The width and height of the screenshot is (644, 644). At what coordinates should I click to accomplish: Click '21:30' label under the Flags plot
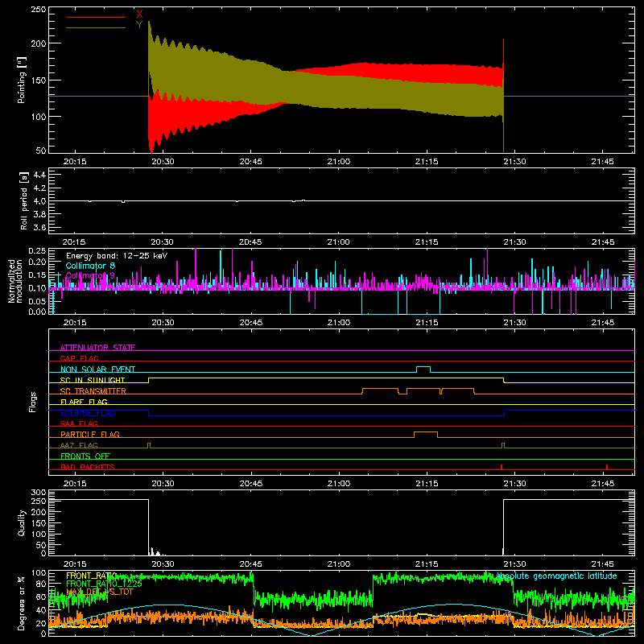click(514, 484)
